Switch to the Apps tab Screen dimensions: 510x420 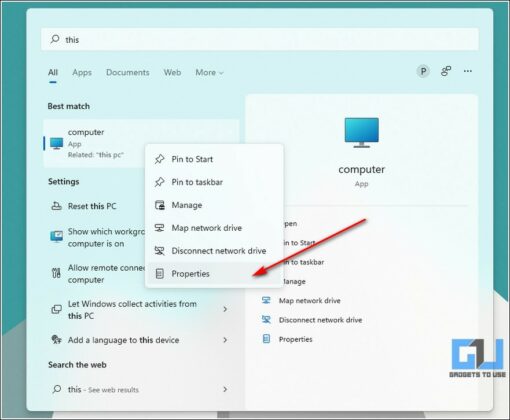click(82, 72)
